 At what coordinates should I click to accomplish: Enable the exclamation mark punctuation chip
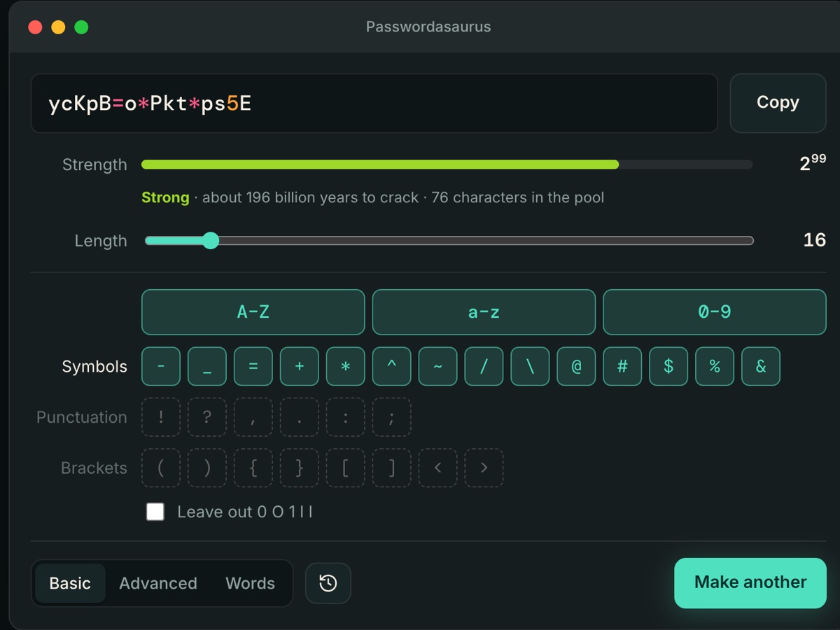[161, 417]
